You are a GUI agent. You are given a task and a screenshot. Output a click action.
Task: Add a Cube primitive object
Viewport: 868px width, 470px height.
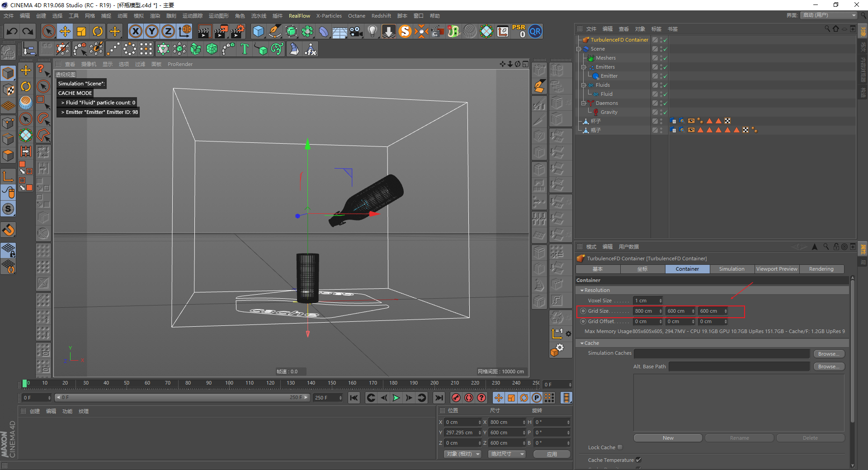[x=258, y=31]
